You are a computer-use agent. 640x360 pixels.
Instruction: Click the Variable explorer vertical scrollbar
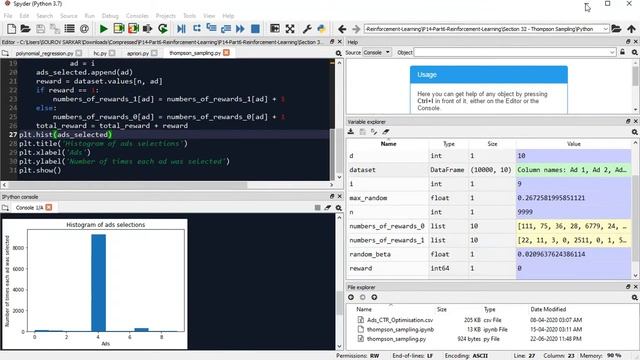pos(635,218)
